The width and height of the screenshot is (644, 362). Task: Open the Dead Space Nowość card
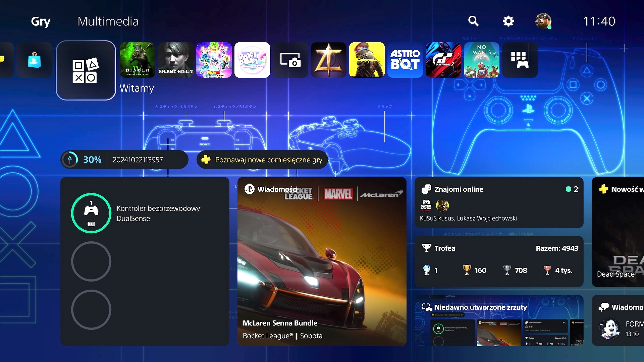(618, 232)
